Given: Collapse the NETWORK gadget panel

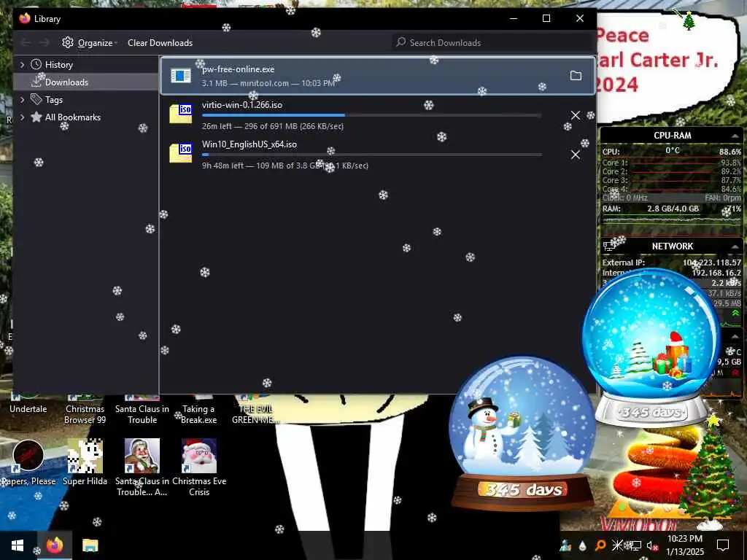Looking at the screenshot, I should pos(735,246).
